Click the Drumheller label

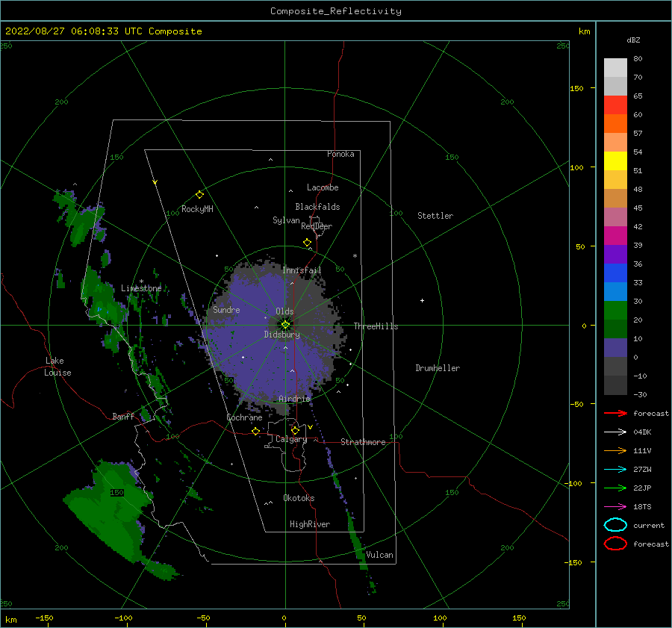click(x=438, y=368)
